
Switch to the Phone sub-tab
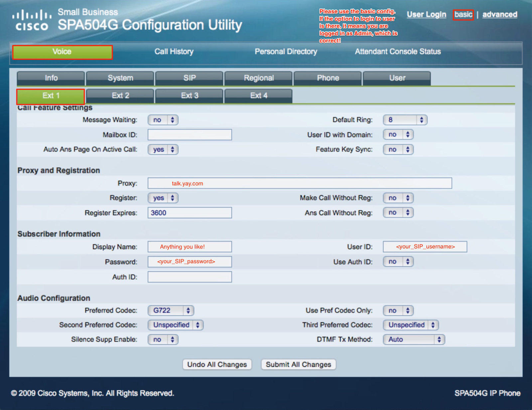point(328,78)
